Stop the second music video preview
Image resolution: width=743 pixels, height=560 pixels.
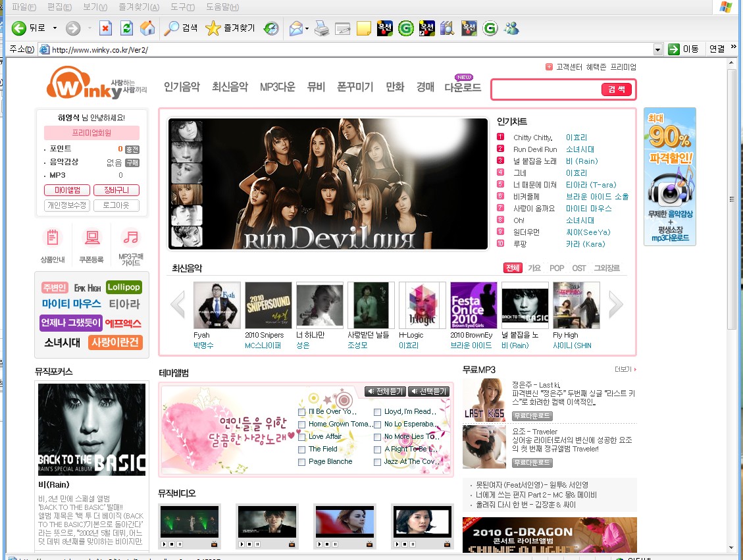(x=249, y=544)
